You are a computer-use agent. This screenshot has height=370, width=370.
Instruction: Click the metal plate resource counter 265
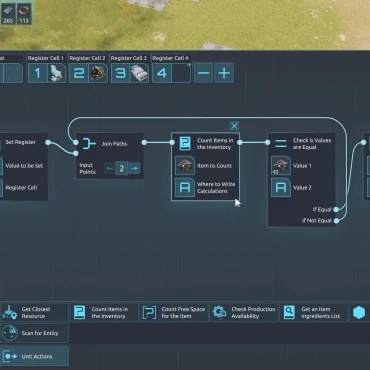pos(8,13)
